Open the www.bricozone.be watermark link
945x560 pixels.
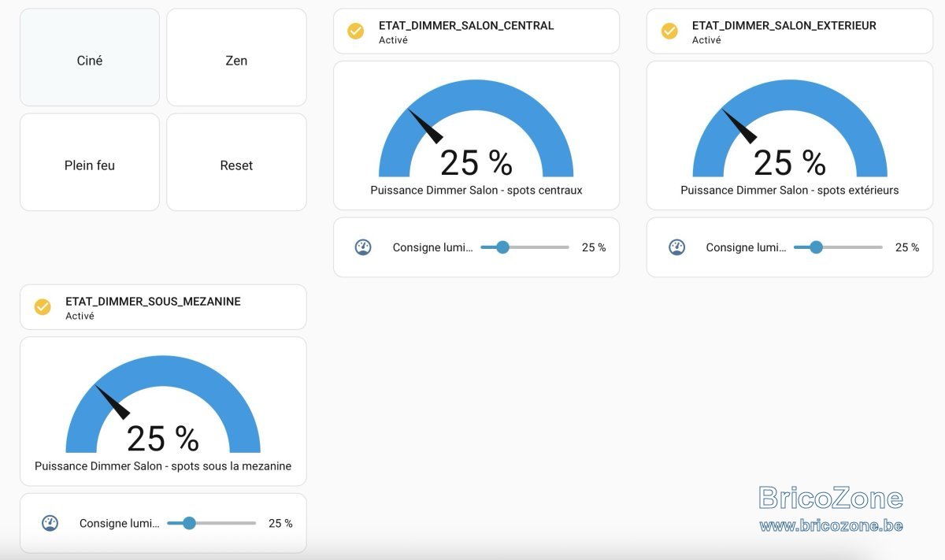pos(831,525)
